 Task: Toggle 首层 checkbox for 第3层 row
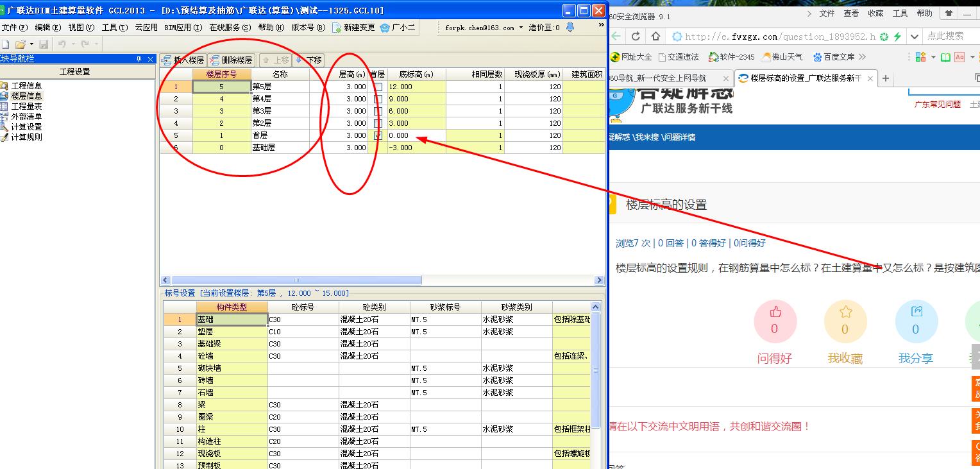(378, 111)
